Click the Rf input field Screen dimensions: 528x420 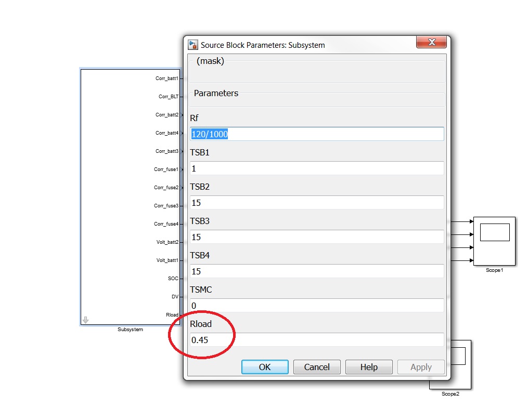[x=316, y=134]
